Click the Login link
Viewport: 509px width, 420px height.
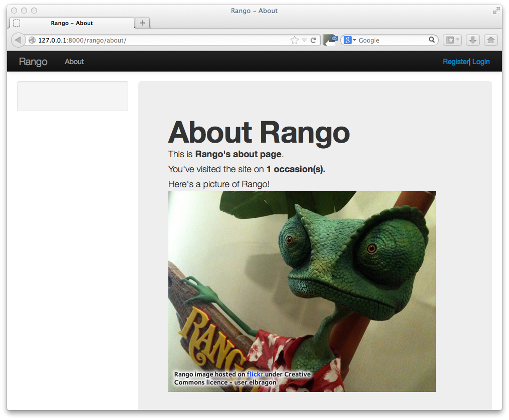[481, 62]
